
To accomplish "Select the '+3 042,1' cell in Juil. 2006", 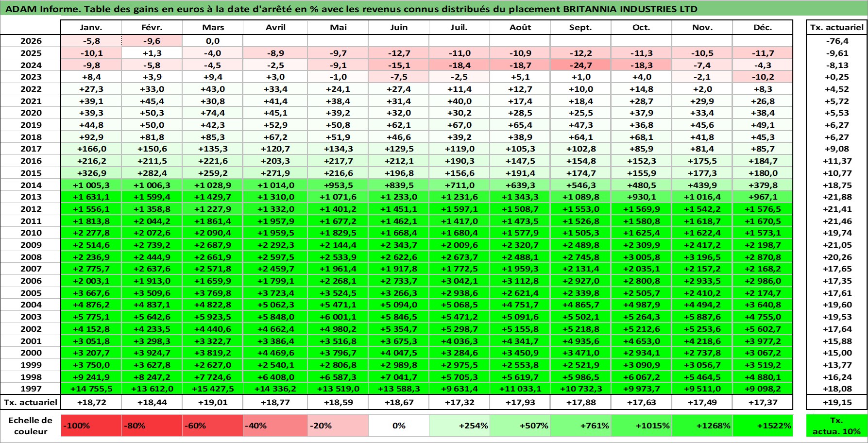I will coord(460,281).
